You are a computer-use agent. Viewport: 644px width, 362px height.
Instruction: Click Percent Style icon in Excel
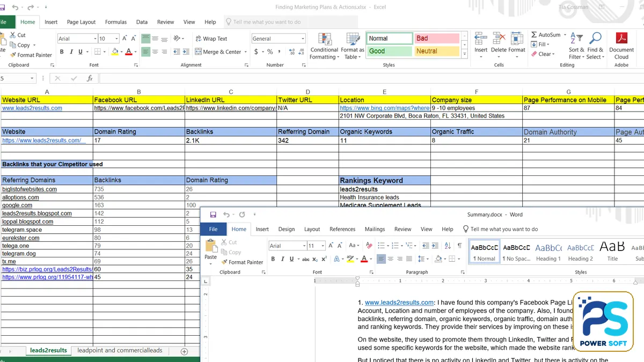(270, 52)
